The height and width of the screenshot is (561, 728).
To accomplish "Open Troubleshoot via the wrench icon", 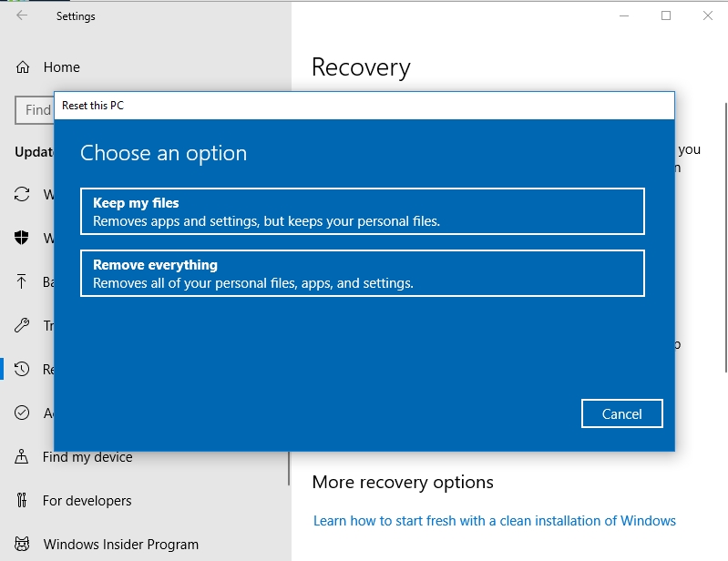I will (x=22, y=326).
